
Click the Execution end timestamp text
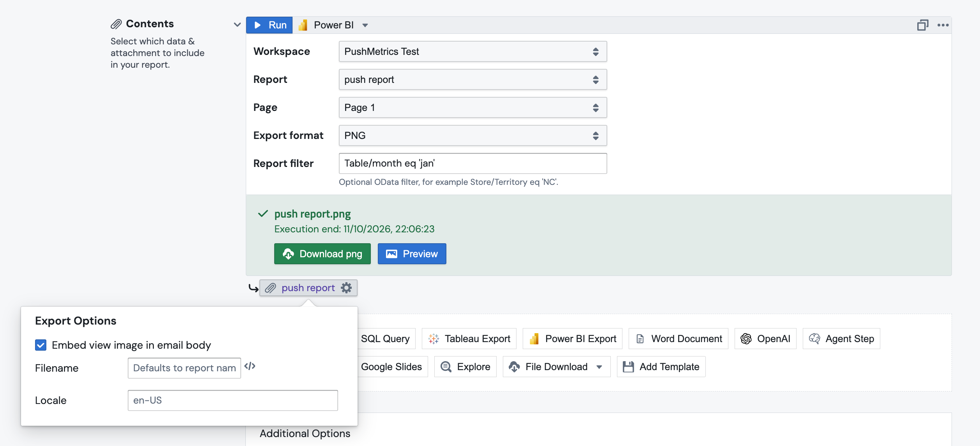click(354, 229)
